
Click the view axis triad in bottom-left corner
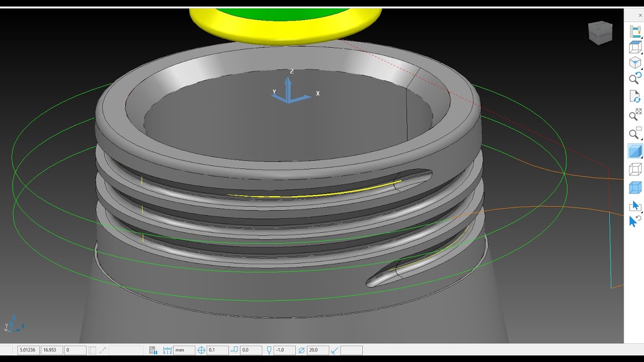[x=14, y=324]
